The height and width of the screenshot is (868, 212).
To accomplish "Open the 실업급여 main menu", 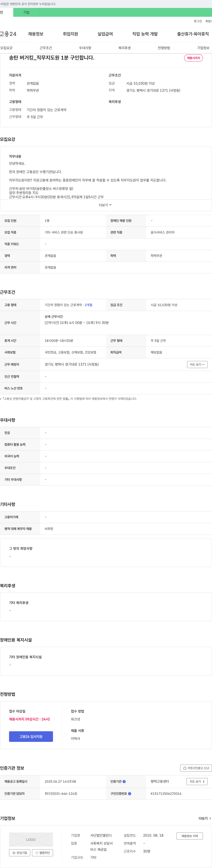I will coord(105,34).
